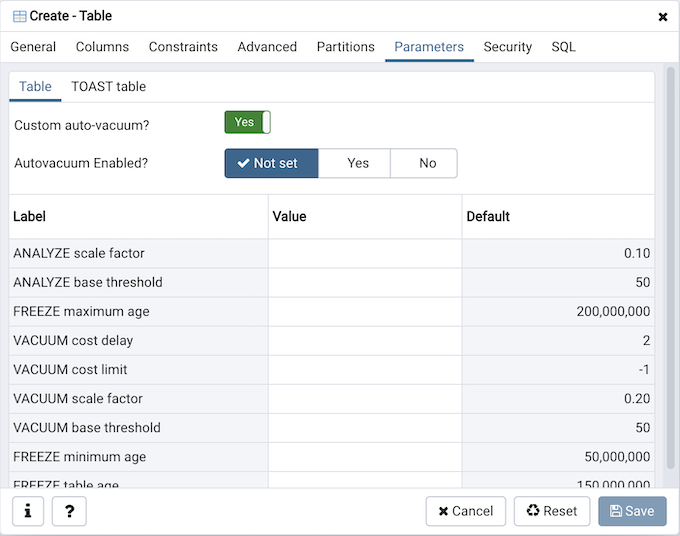Click the Cancel button
Screen dimensions: 680x536
(465, 511)
